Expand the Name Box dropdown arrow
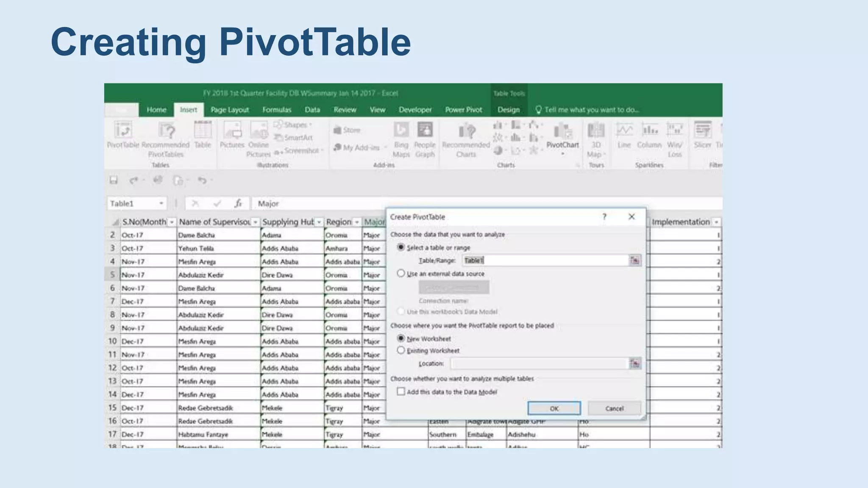 pyautogui.click(x=161, y=204)
